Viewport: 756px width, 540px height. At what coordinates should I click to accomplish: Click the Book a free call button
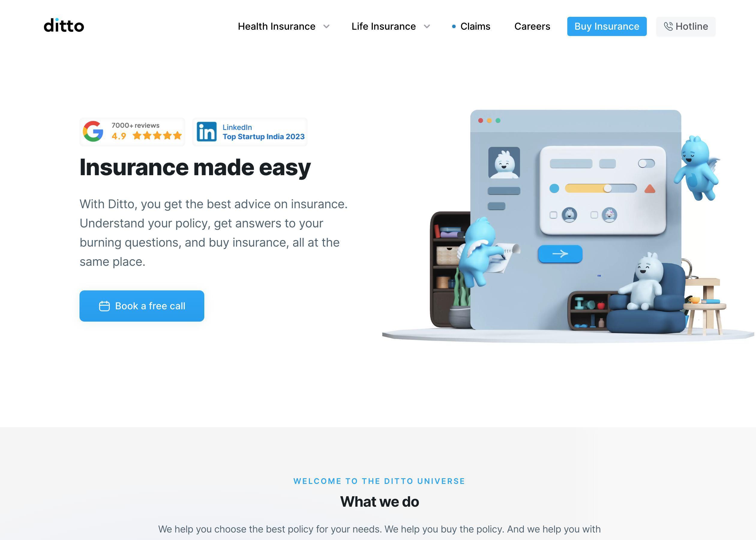tap(142, 306)
